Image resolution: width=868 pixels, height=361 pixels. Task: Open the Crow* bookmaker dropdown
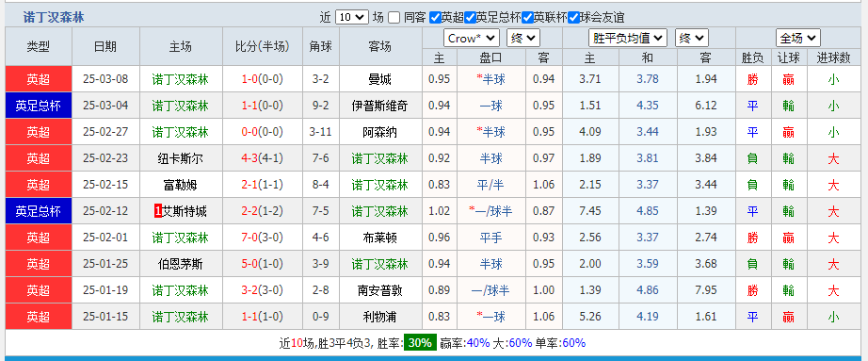point(472,39)
